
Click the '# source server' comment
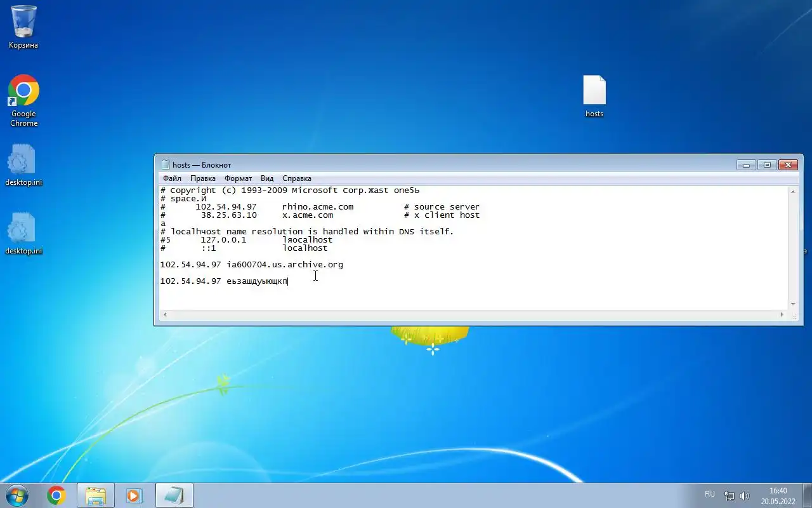click(x=442, y=207)
